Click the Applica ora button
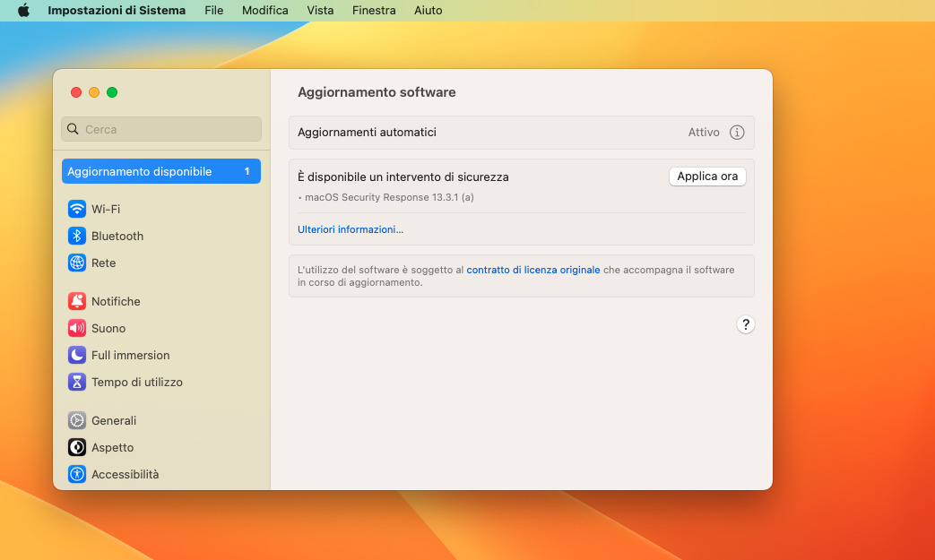This screenshot has height=560, width=935. click(x=707, y=177)
